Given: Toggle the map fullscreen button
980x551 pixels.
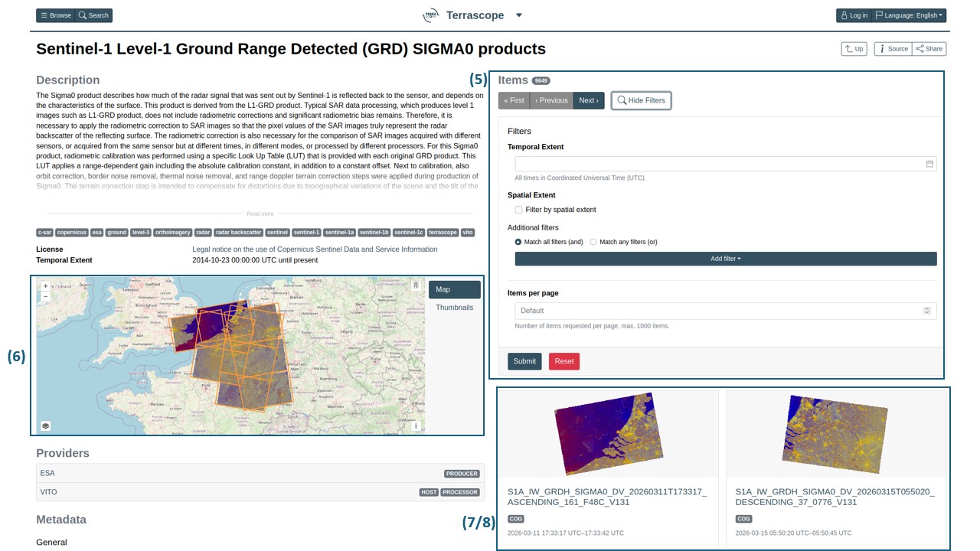Looking at the screenshot, I should coord(416,285).
